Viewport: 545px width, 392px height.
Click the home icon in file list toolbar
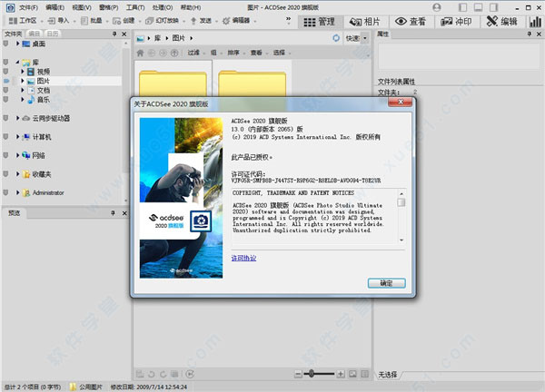point(140,53)
